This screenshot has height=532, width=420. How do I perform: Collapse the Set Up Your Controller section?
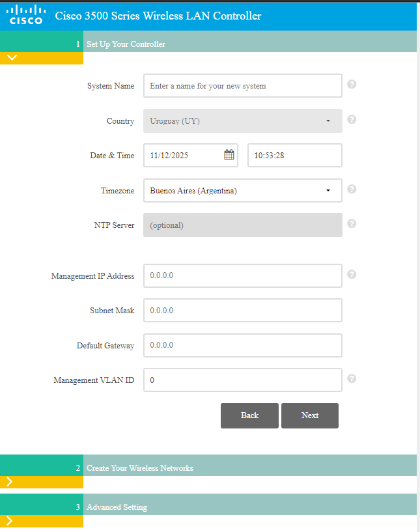pos(12,57)
